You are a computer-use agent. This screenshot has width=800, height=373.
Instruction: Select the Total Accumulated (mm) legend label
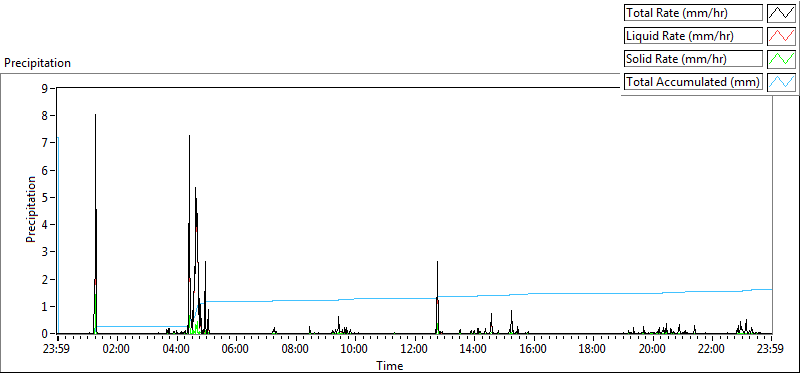693,82
